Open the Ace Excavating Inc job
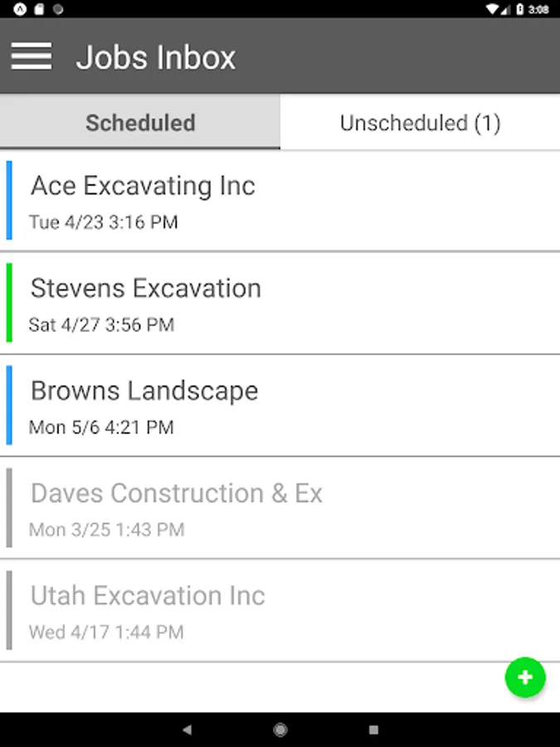 click(280, 201)
